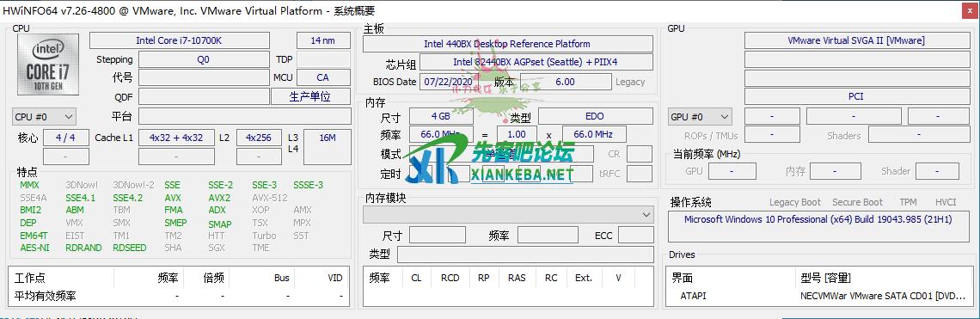
Task: Open the CPU #0 selector dropdown
Action: pyautogui.click(x=45, y=116)
